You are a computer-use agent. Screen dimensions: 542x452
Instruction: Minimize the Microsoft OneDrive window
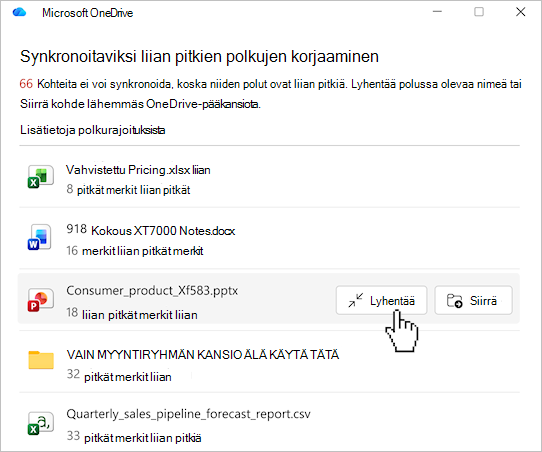(437, 12)
